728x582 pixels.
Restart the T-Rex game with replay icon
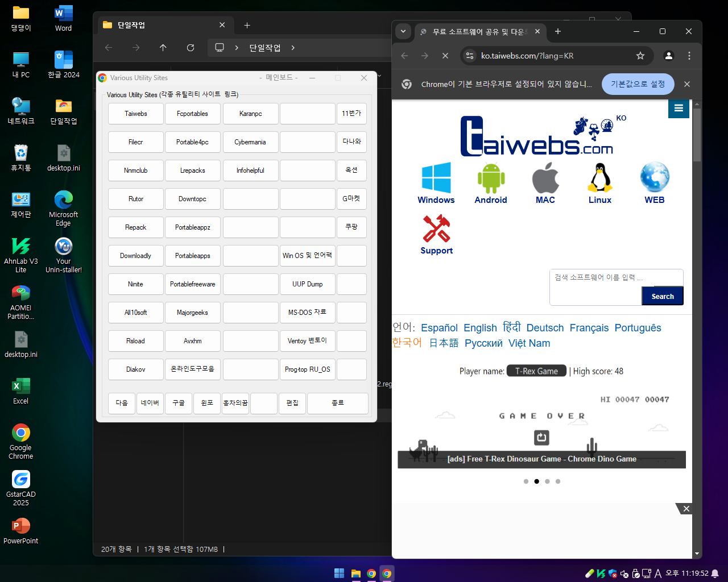point(541,437)
